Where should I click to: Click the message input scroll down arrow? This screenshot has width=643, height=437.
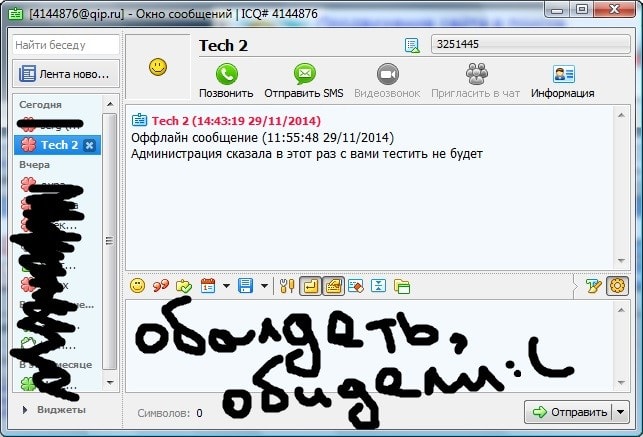click(x=621, y=383)
